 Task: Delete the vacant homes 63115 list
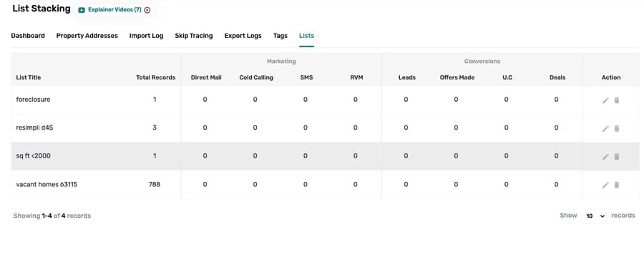(617, 185)
